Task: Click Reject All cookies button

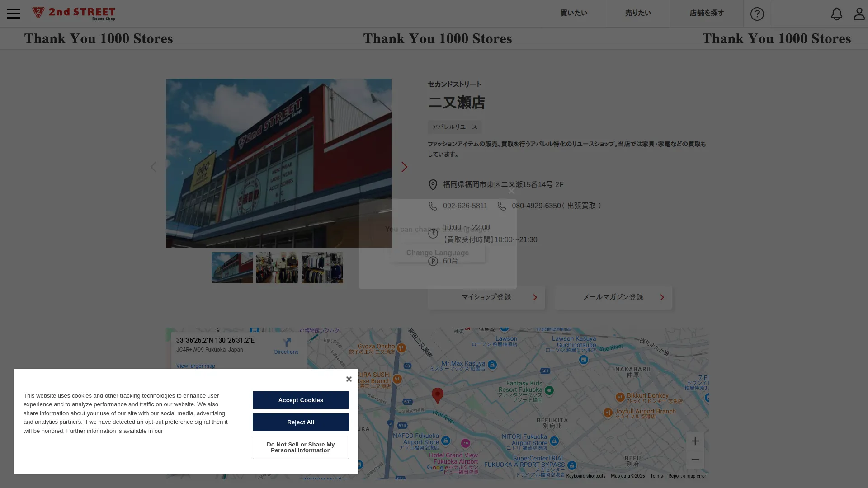Action: coord(301,422)
